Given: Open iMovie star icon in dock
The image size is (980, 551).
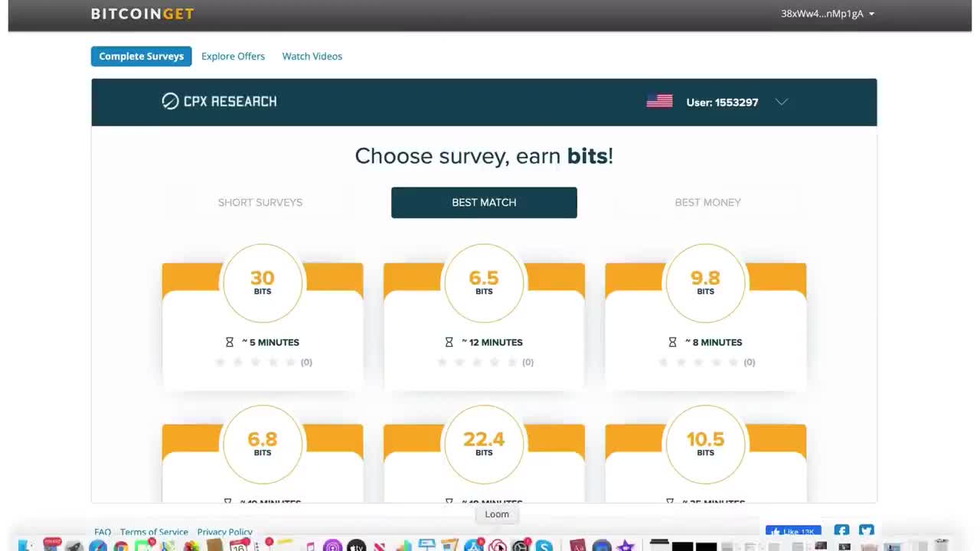Looking at the screenshot, I should pyautogui.click(x=626, y=546).
